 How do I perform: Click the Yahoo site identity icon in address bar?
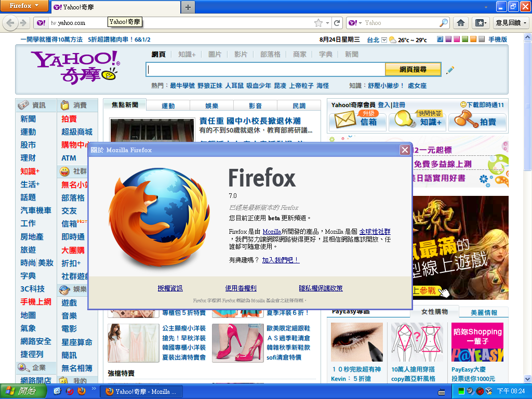pos(41,23)
